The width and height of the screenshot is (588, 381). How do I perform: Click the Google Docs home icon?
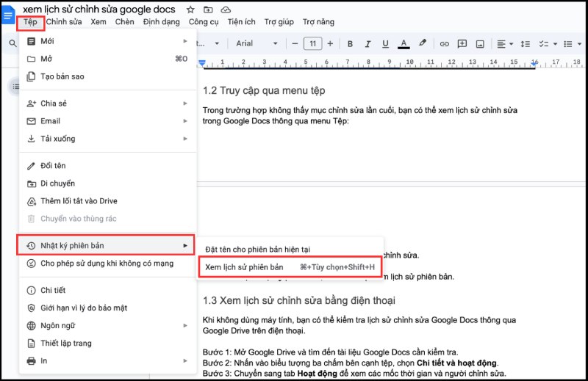(x=8, y=15)
